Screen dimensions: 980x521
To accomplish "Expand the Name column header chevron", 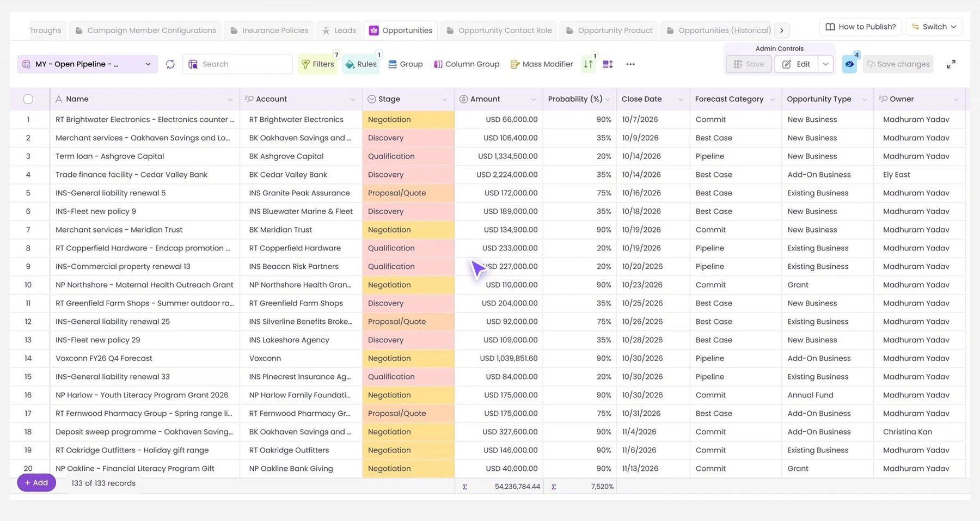I will pos(230,100).
